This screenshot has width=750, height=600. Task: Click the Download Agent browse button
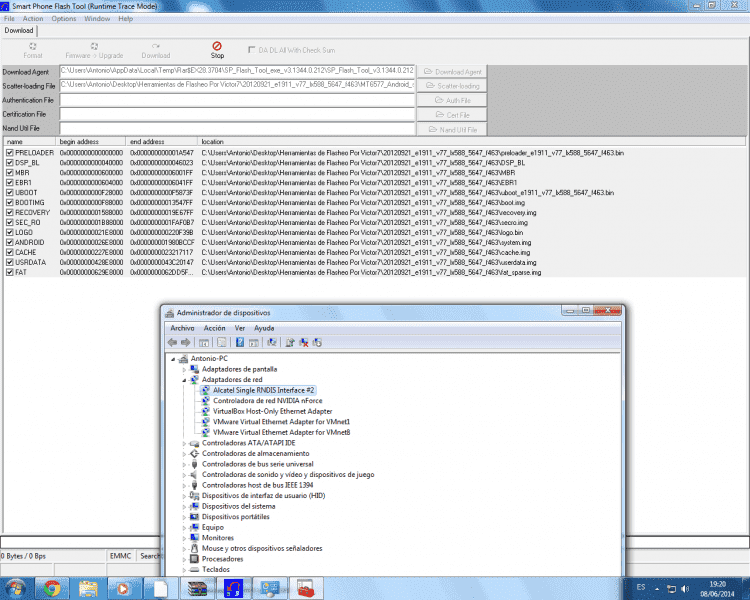click(x=452, y=72)
